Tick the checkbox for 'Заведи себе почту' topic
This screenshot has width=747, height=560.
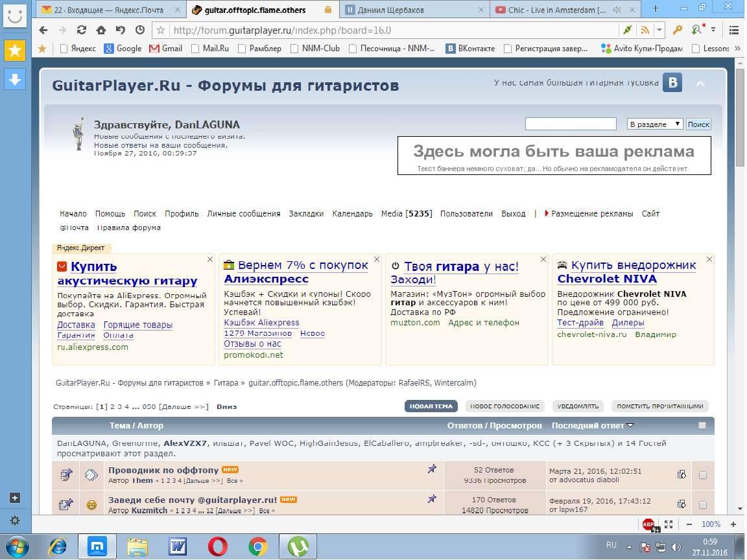703,505
